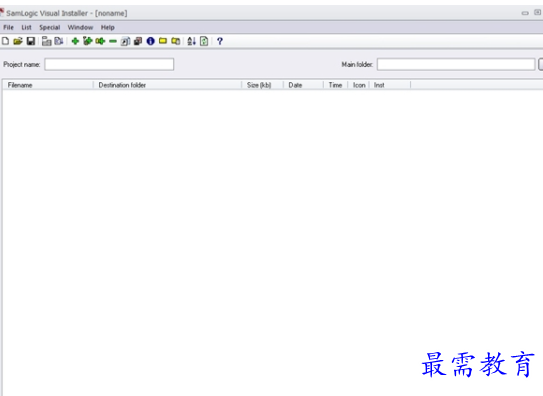Click the Destination folder column header

[167, 85]
